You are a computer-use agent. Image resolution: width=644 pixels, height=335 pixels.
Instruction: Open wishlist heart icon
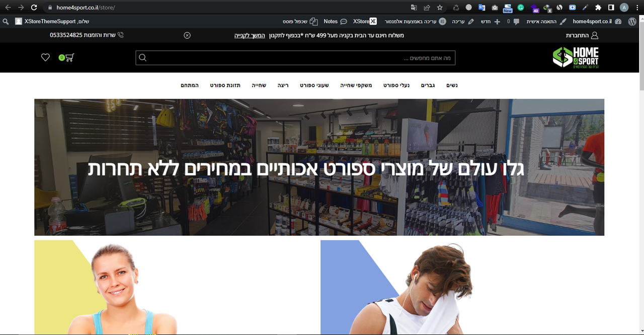point(45,57)
